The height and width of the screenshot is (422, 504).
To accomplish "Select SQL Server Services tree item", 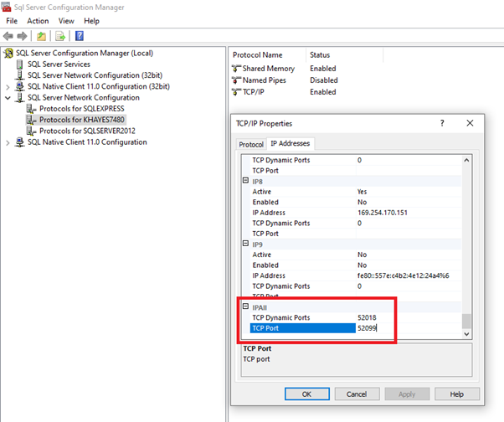I will pos(59,64).
